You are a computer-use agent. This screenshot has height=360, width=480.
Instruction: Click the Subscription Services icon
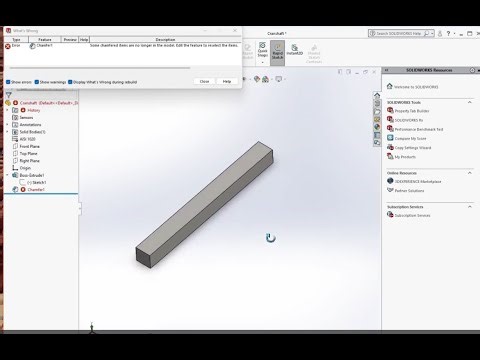click(390, 215)
